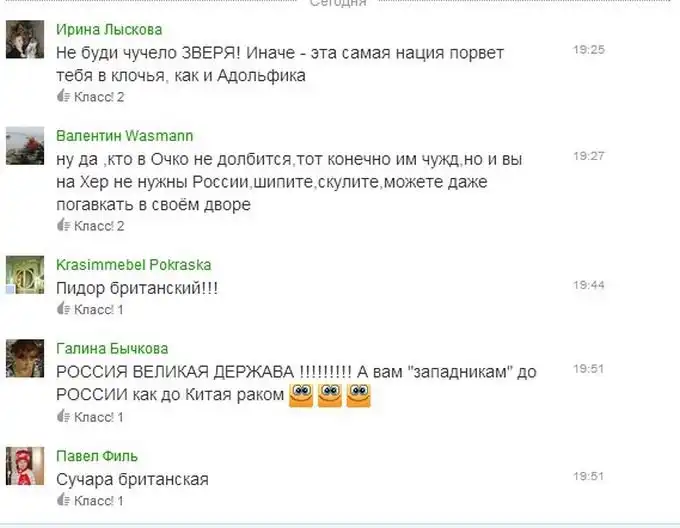The width and height of the screenshot is (680, 528).
Task: Click middle smiley emoji in Галина's comment
Action: point(330,395)
